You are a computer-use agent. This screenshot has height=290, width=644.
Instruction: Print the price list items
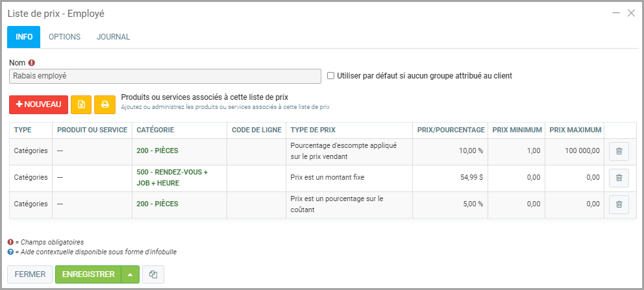click(x=105, y=104)
